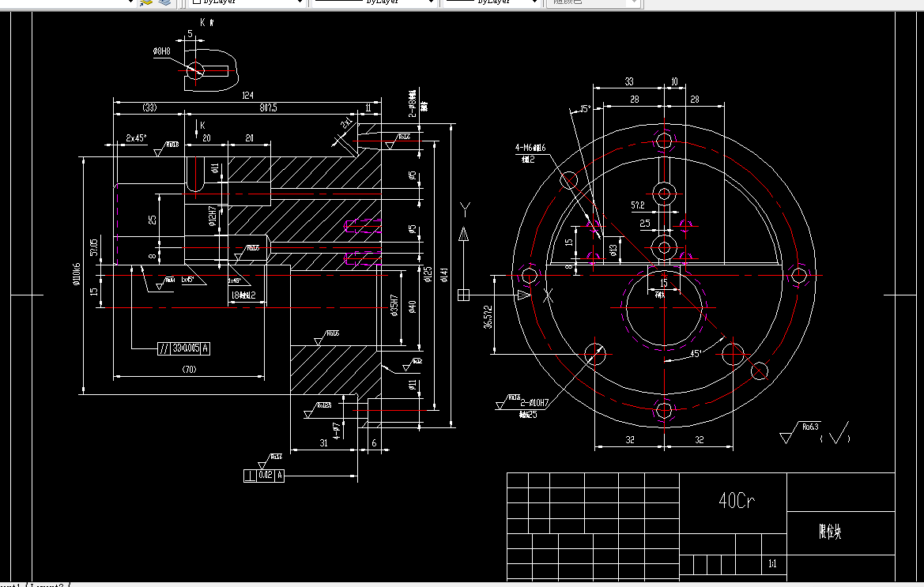Click the ø12H7 bore dimension text
This screenshot has width=924, height=587.
point(212,216)
